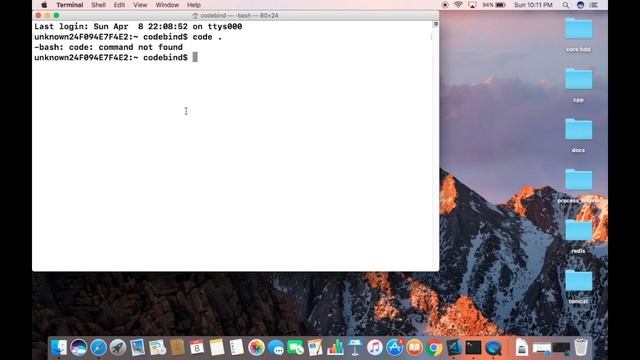The width and height of the screenshot is (640, 360).
Task: Open Launchpad rocket icon
Action: (118, 348)
